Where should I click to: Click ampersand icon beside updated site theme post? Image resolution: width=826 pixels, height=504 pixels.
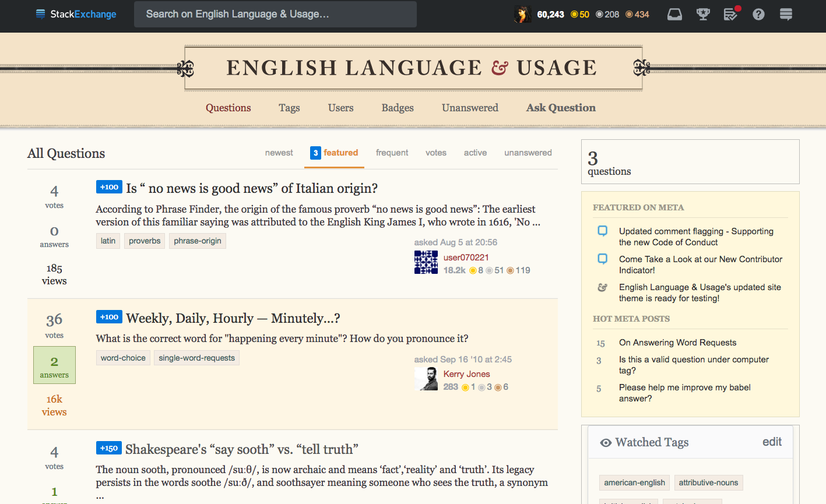(x=603, y=287)
